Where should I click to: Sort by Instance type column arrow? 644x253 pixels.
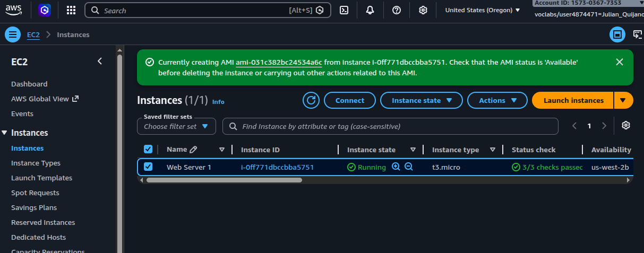click(x=493, y=150)
